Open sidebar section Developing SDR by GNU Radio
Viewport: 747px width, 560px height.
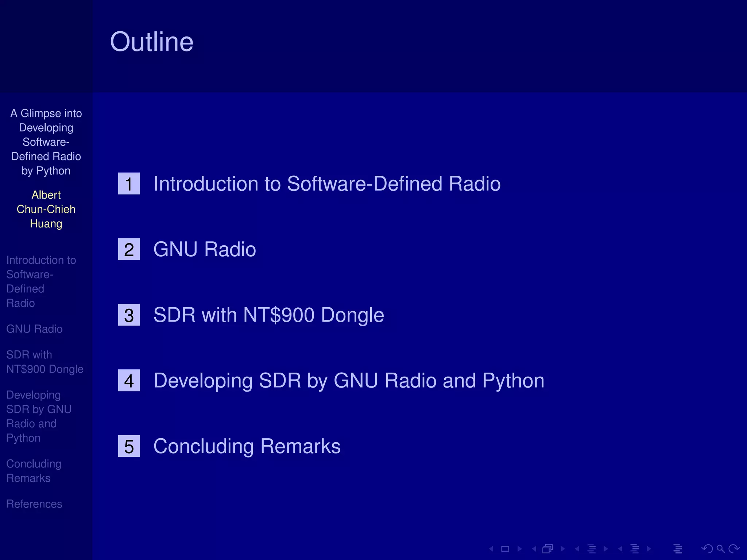click(x=39, y=416)
